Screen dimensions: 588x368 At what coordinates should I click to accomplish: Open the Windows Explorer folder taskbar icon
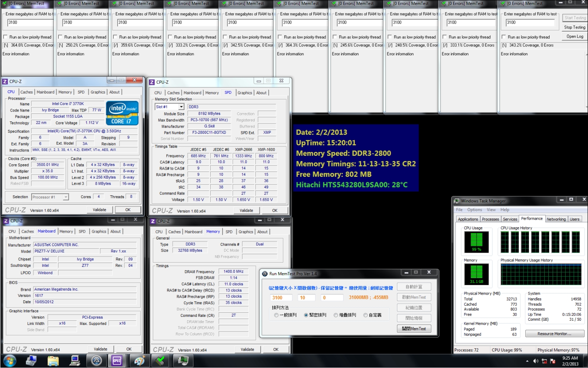click(53, 361)
